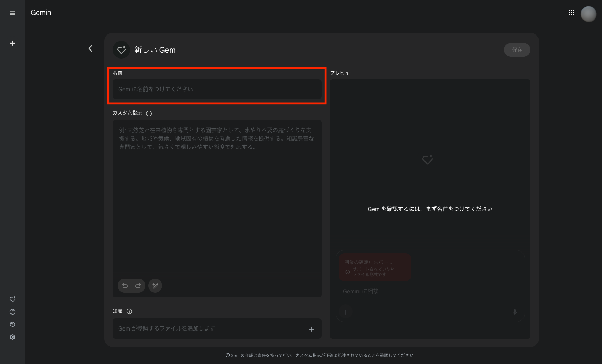Click the info icon at footer notice
The image size is (602, 364).
[228, 355]
